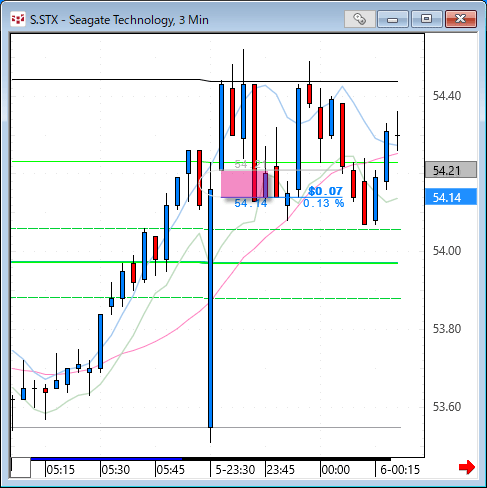Click the 54.40 price axis label

447,96
